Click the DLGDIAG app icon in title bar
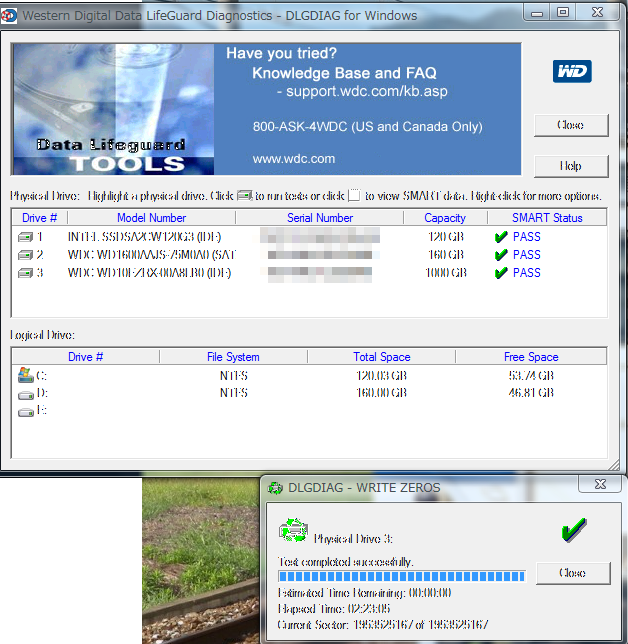 8,16
